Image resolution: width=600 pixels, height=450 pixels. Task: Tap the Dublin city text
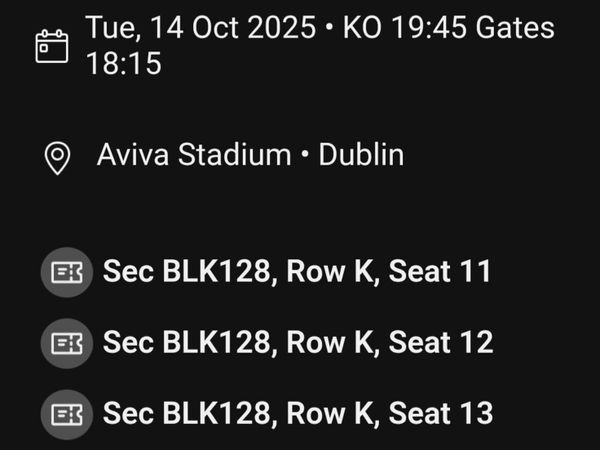point(361,156)
